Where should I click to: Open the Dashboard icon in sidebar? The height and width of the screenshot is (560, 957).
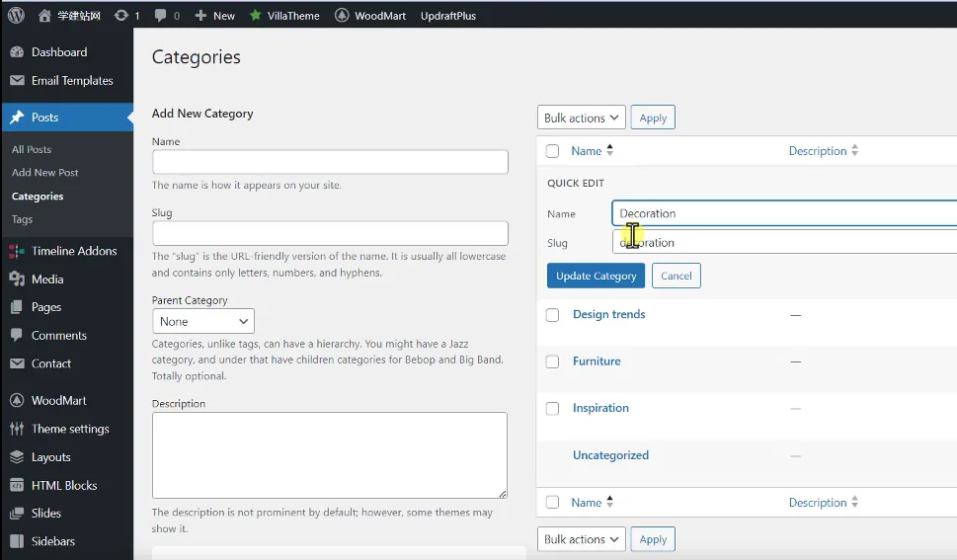17,52
